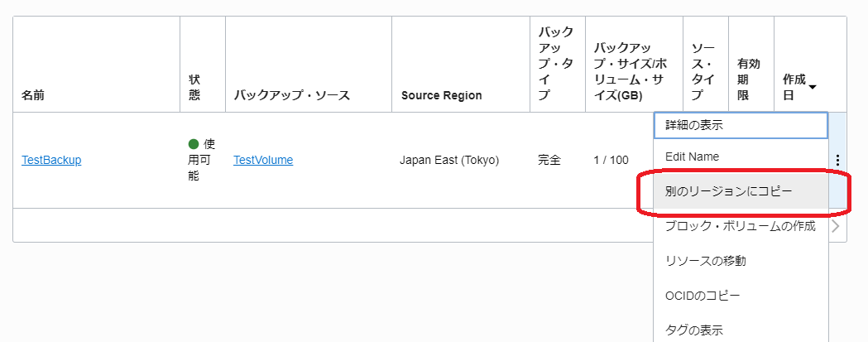Image resolution: width=868 pixels, height=342 pixels.
Task: Click the 状態 column header
Action: point(194,88)
